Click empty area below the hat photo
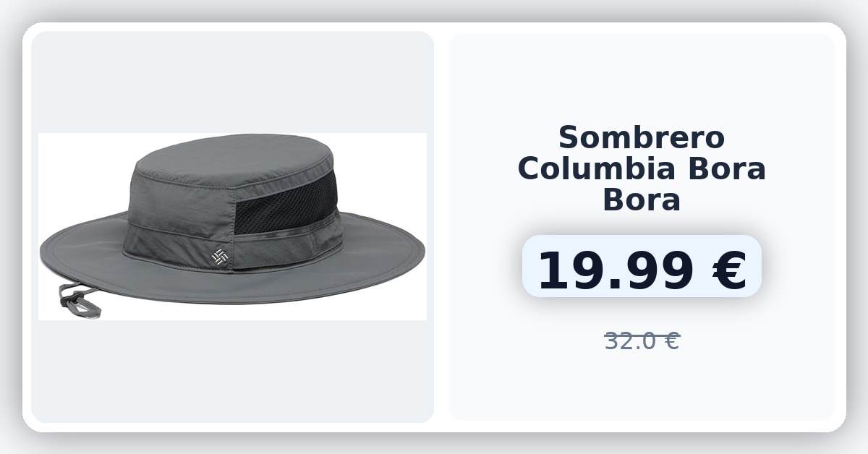 (232, 371)
